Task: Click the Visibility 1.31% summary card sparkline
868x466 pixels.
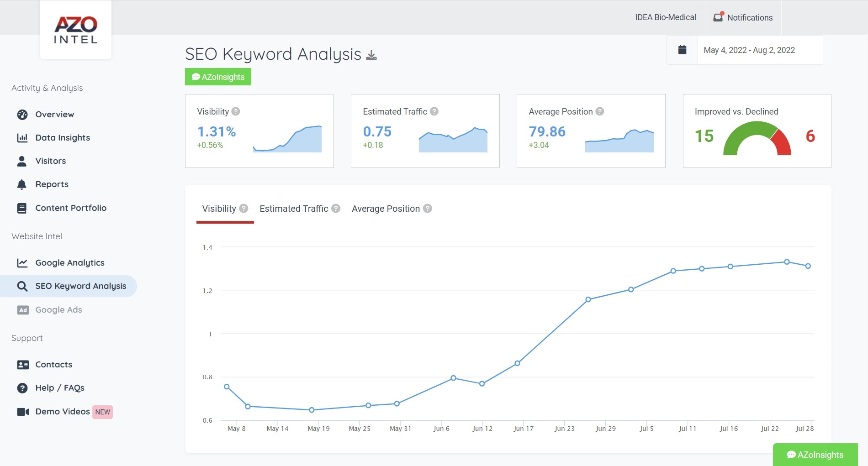Action: (287, 139)
